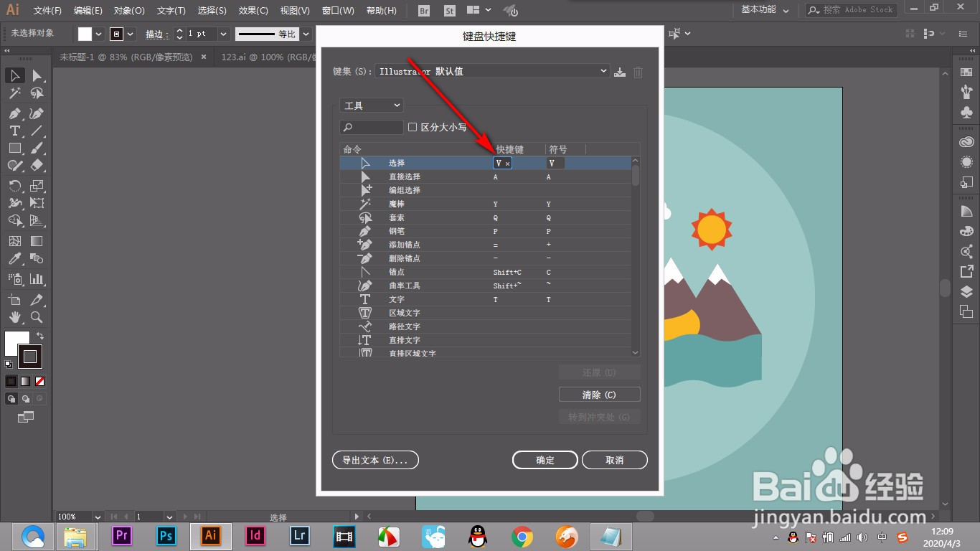Select the Eraser tool
The width and height of the screenshot is (980, 551).
(37, 165)
